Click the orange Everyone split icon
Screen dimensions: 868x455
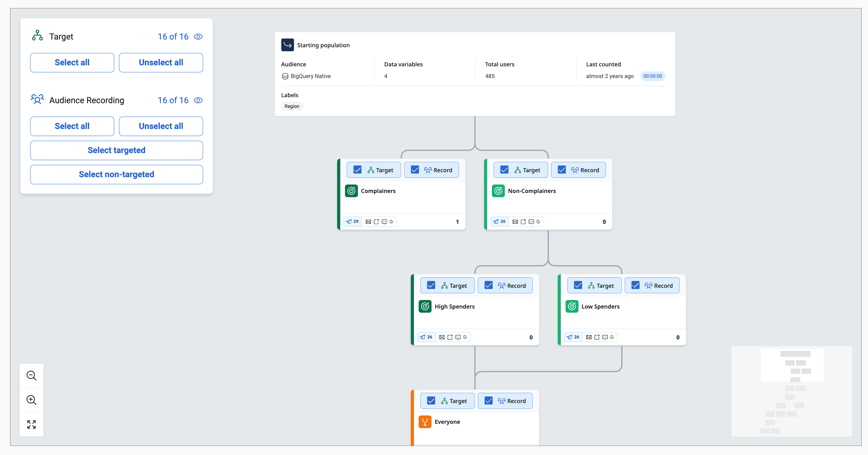coord(425,421)
